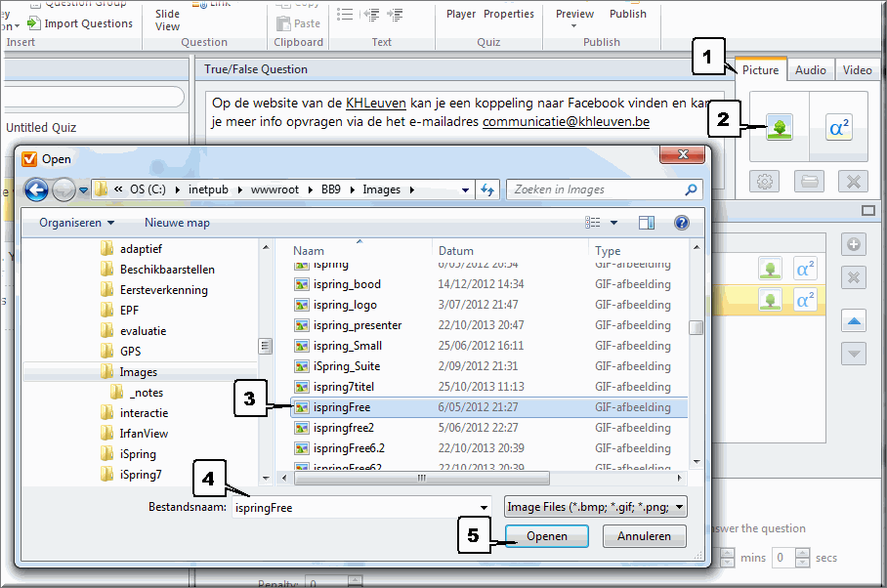Image resolution: width=887 pixels, height=588 pixels.
Task: Move answer down with the gray arrow
Action: click(854, 355)
